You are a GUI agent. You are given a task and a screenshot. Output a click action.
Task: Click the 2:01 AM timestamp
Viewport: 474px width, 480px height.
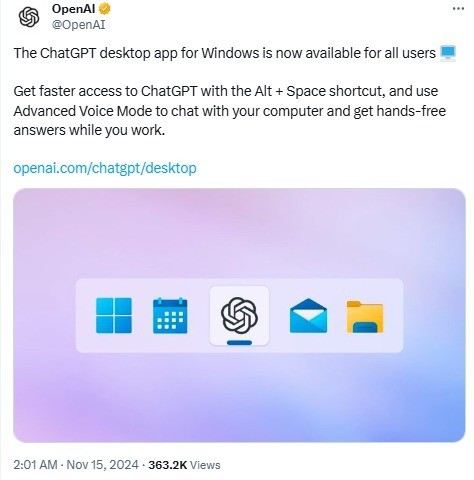(x=35, y=465)
